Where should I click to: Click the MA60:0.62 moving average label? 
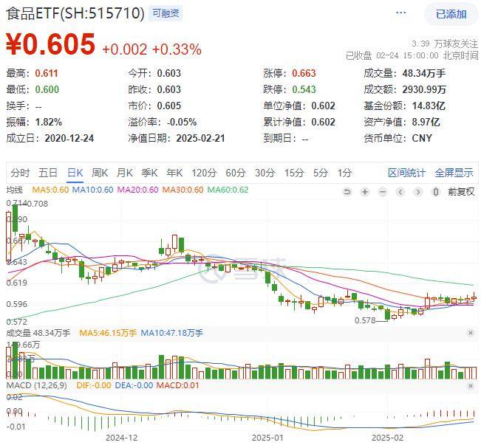pyautogui.click(x=228, y=190)
